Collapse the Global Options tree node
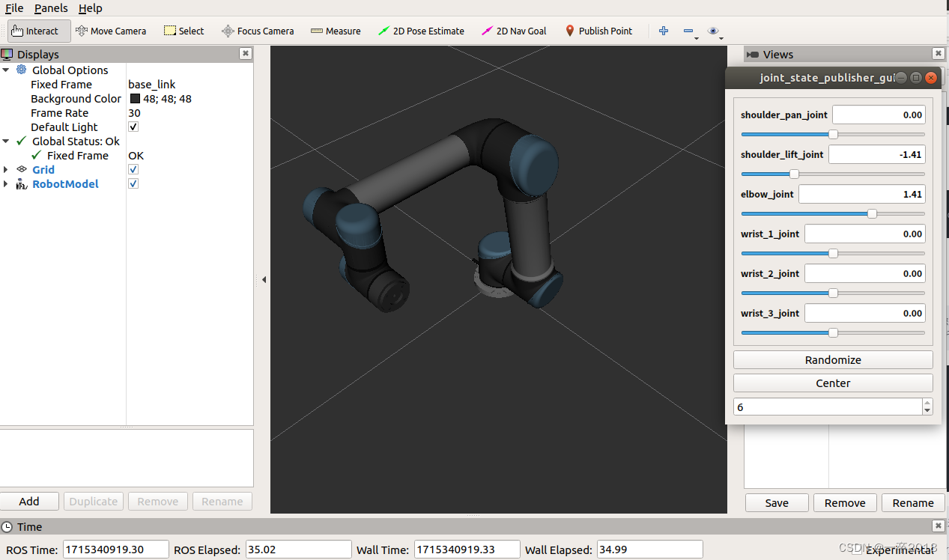This screenshot has height=560, width=949. (x=6, y=70)
